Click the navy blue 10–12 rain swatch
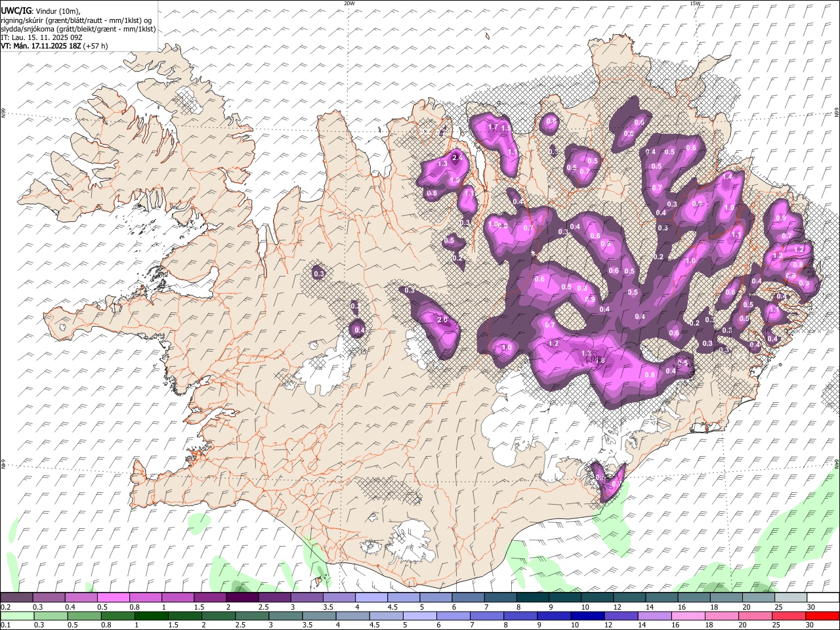 pos(587,616)
